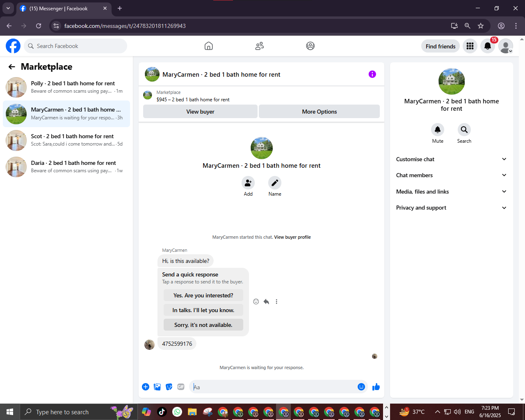Open the Daria rental conversation
Screen dimensions: 525x420
click(x=66, y=167)
